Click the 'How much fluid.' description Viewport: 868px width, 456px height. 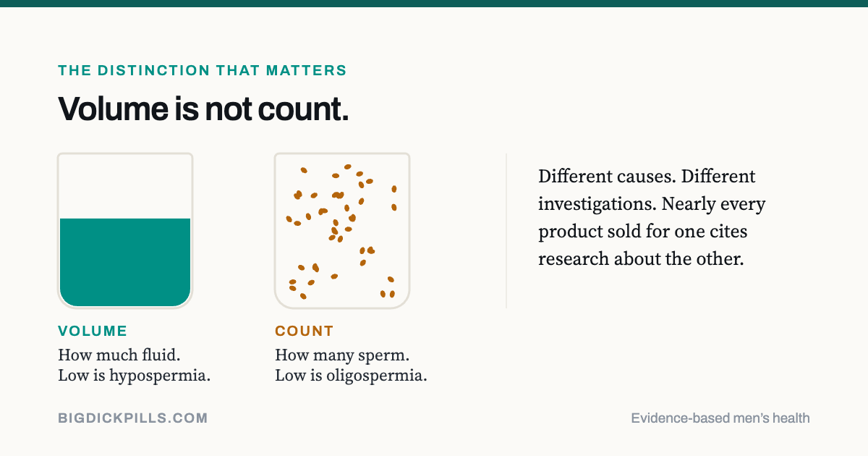119,356
